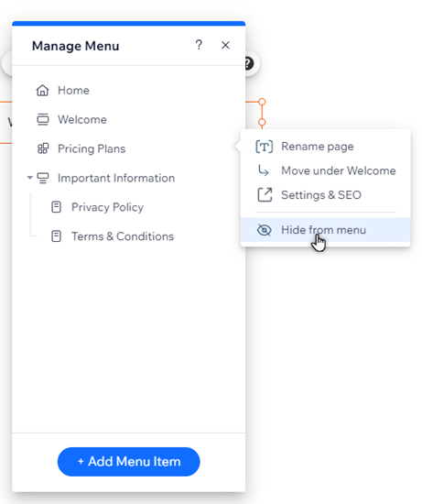Click the Welcome section icon
Viewport: 422px width, 504px height.
pos(42,119)
